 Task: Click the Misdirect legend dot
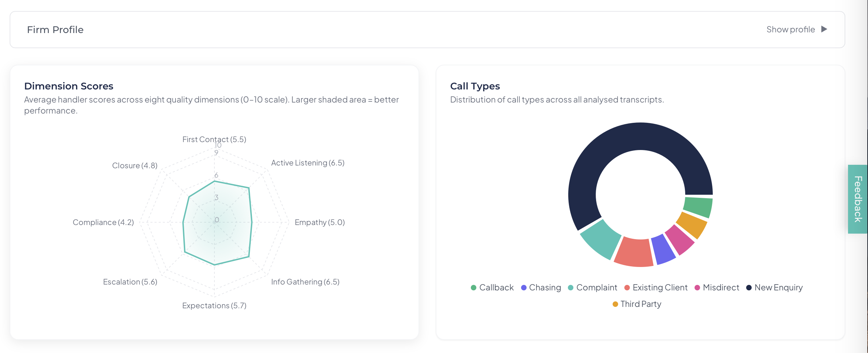(x=698, y=287)
